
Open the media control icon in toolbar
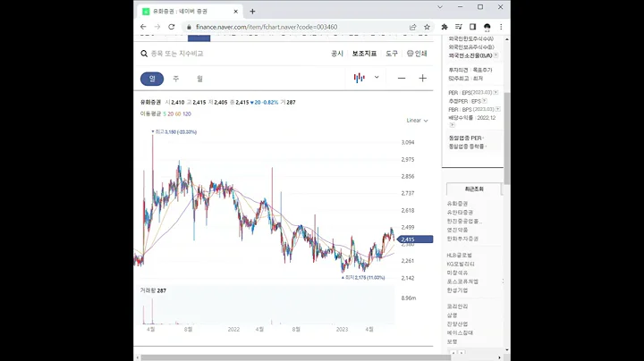click(x=459, y=27)
